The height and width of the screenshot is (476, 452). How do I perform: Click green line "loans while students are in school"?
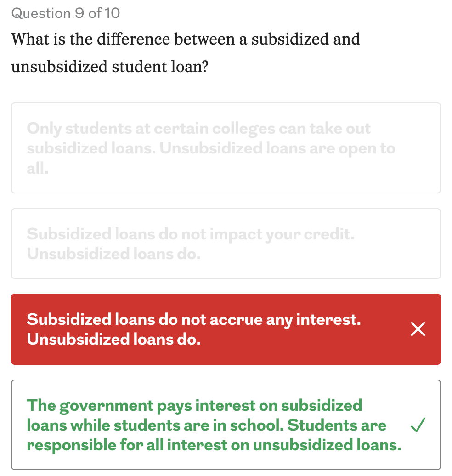(x=156, y=425)
